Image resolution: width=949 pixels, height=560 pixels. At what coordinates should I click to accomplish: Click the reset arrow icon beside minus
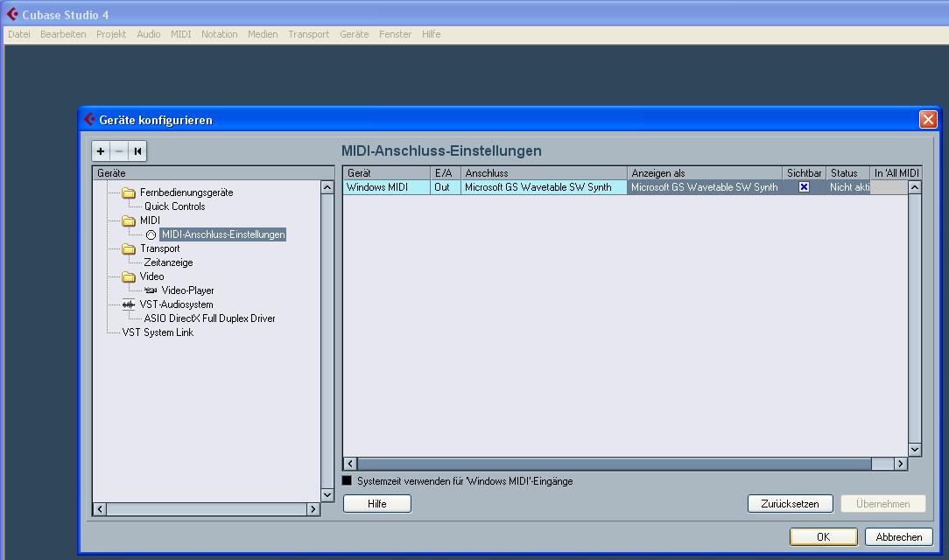pos(137,151)
